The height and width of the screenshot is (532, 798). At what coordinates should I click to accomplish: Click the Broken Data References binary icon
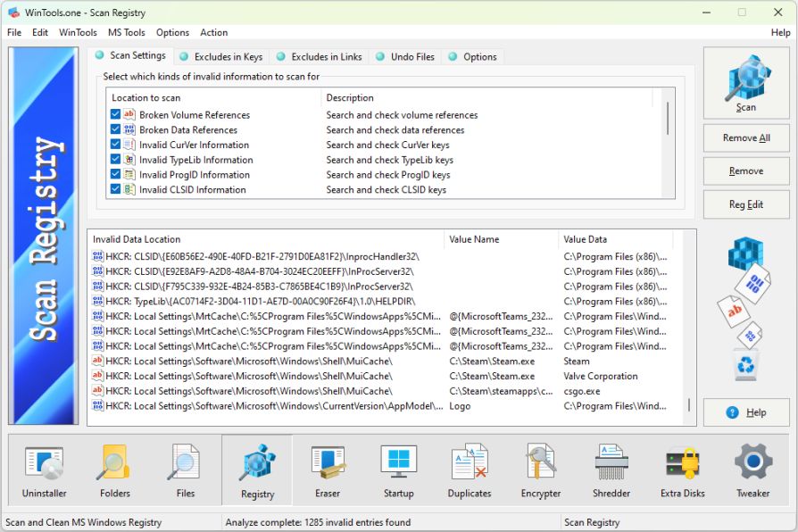(129, 129)
